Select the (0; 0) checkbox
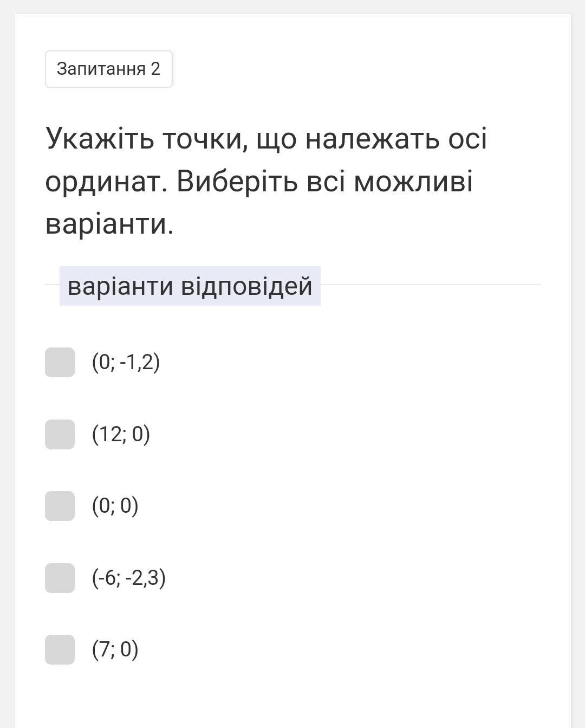Viewport: 585px width, 728px height. 60,506
